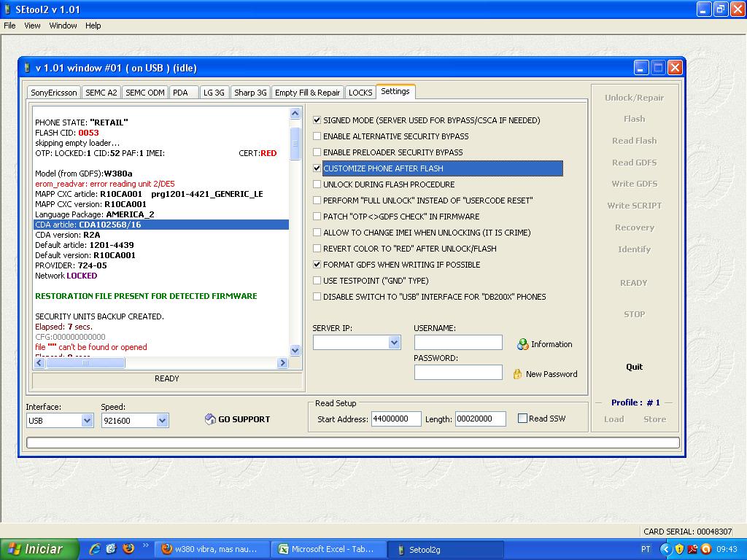Image resolution: width=747 pixels, height=560 pixels.
Task: Switch to Sharp 3G tab
Action: coord(250,93)
